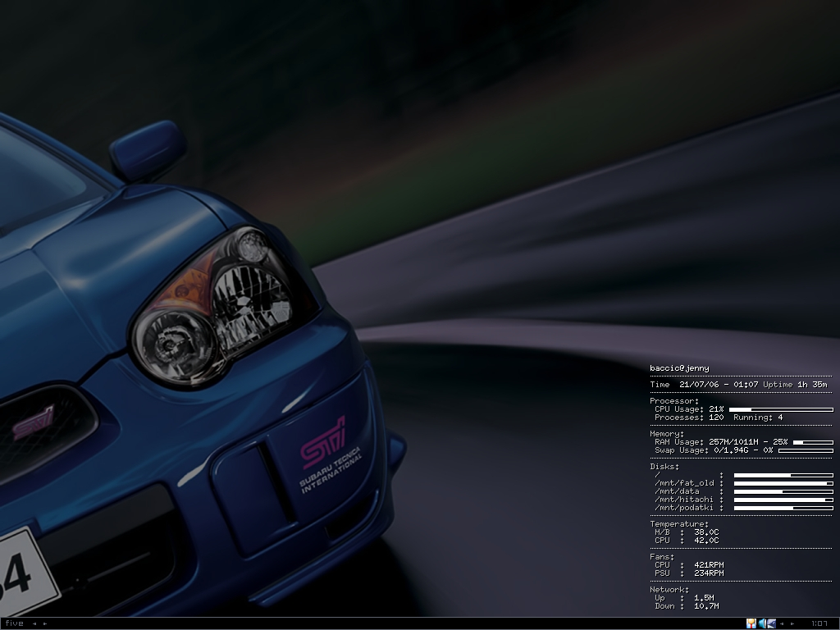Click the CPU Usage progress bar
The width and height of the screenshot is (840, 630).
tap(781, 410)
